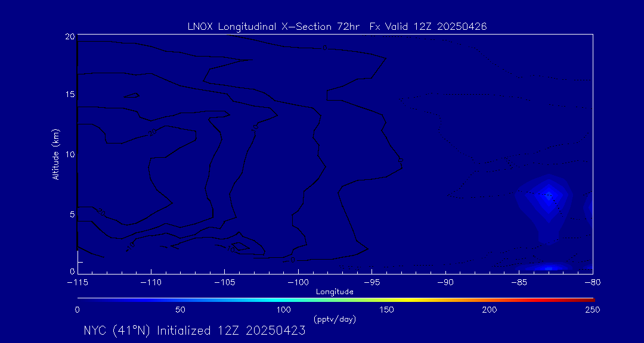Click the 100 value on the color scale
Viewport: 644px width, 343px height.
click(283, 310)
